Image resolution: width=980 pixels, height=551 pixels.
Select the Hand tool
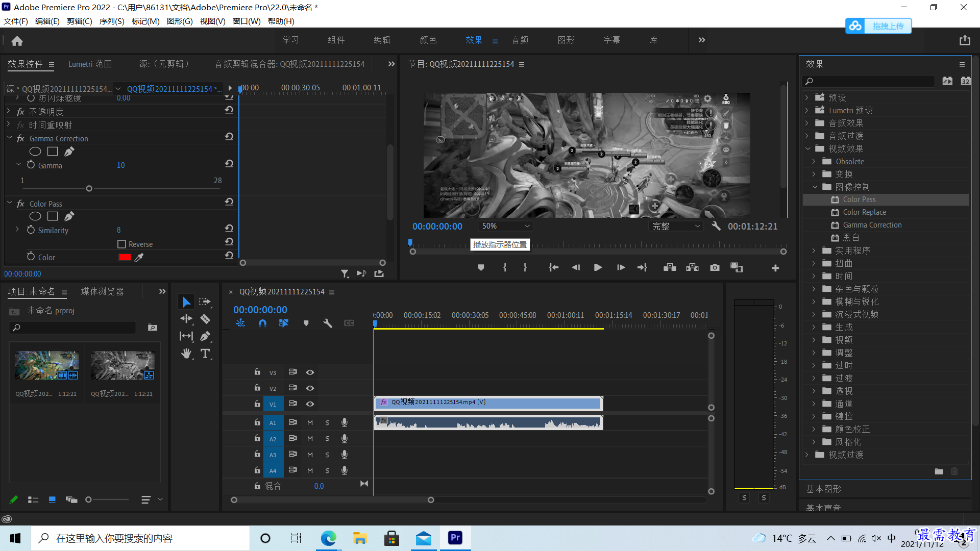[186, 354]
